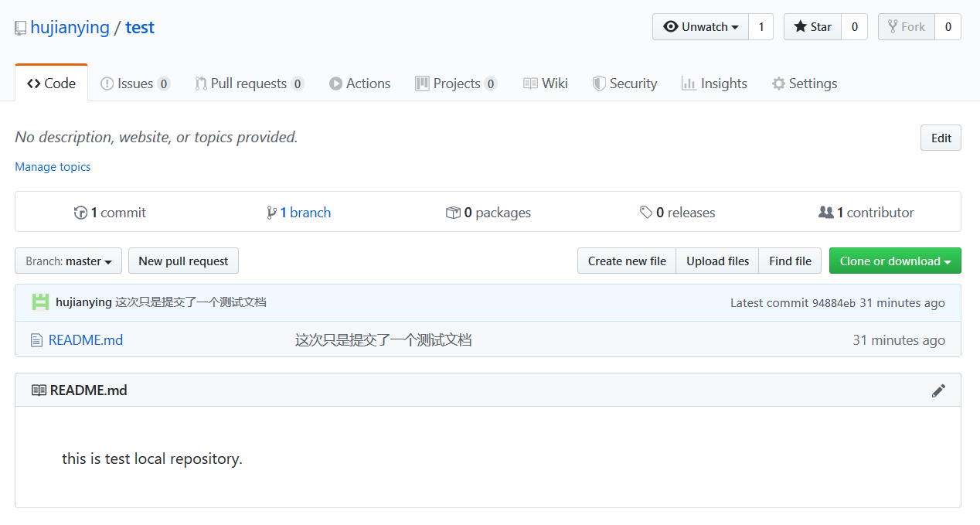Click the Edit description button

941,138
